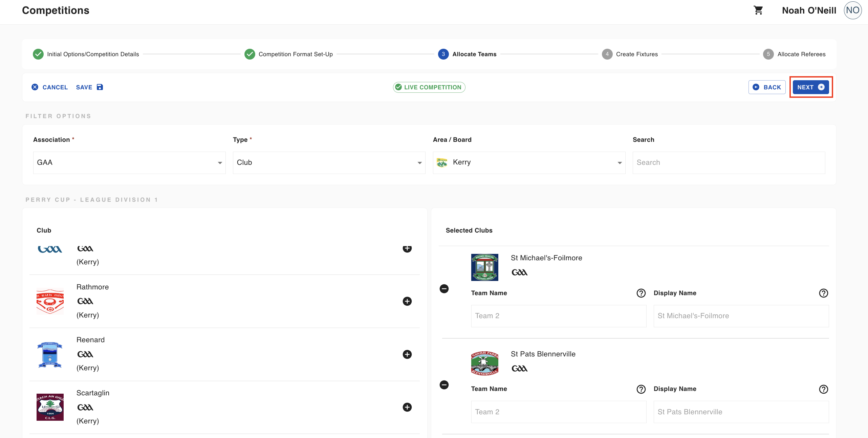Click the Reenard club crest

(x=50, y=354)
